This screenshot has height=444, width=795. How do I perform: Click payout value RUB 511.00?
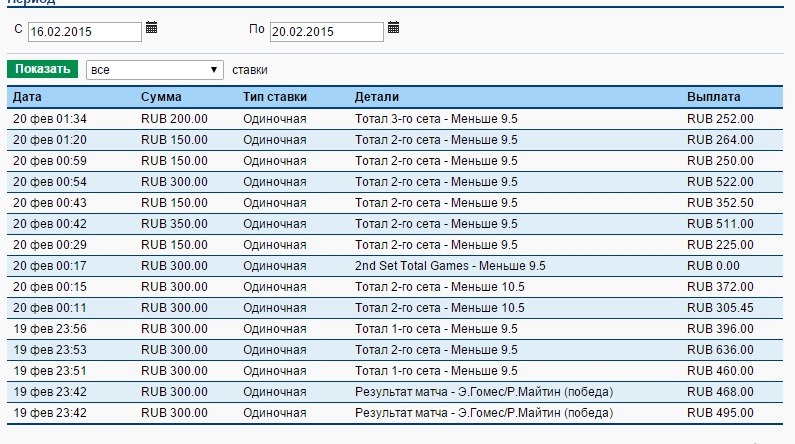click(x=720, y=224)
